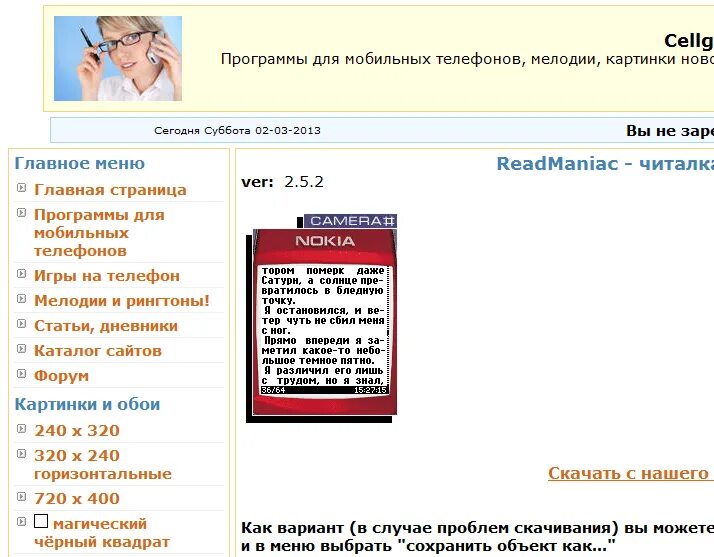Click the site tagline Программы для мобильных телефонов, мелодии
The image size is (714, 557).
[467, 59]
